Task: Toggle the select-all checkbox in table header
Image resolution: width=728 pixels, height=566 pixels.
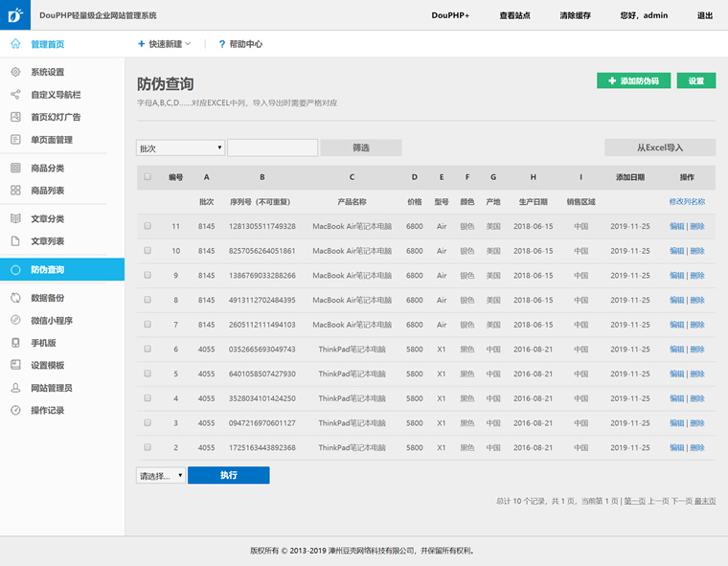Action: coord(148,176)
